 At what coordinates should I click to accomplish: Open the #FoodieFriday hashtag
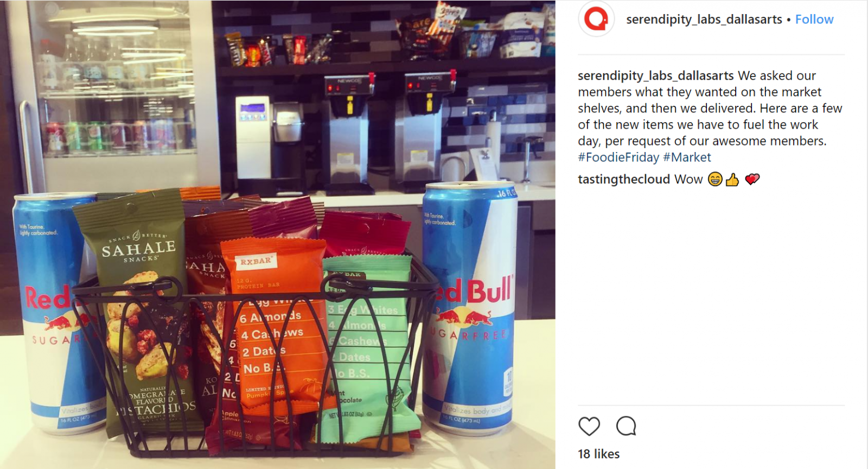pyautogui.click(x=618, y=157)
